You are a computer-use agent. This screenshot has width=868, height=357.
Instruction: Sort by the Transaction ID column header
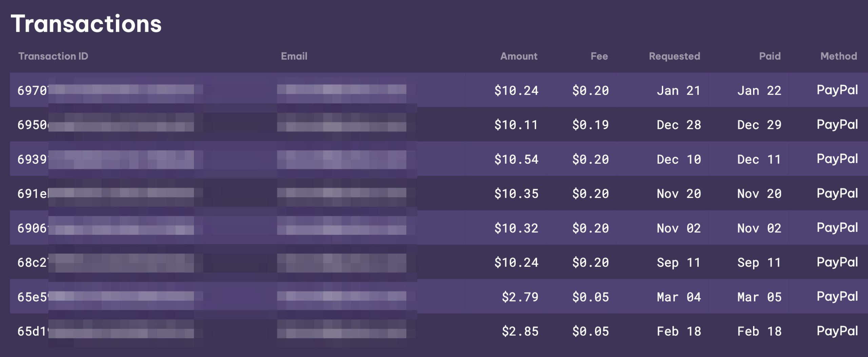pos(53,56)
